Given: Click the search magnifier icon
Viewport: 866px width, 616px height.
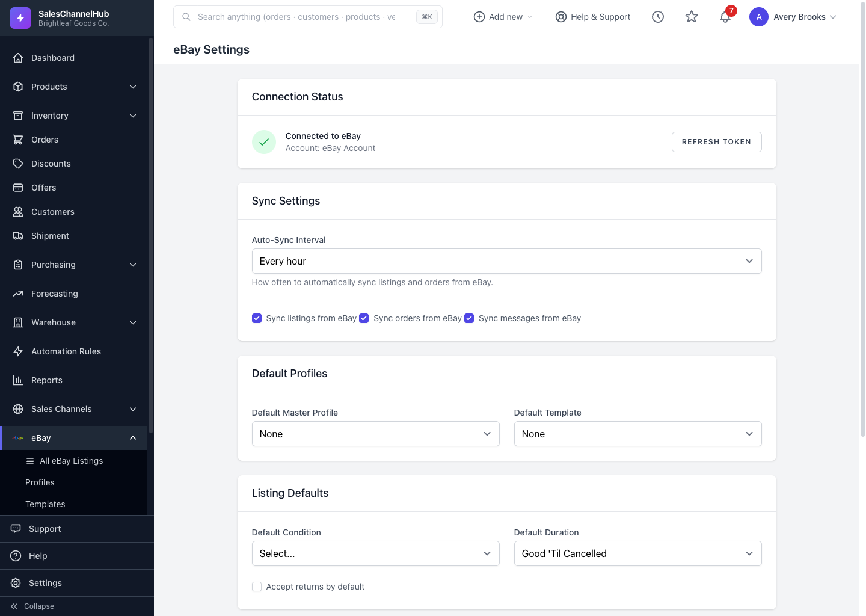Looking at the screenshot, I should pos(186,17).
